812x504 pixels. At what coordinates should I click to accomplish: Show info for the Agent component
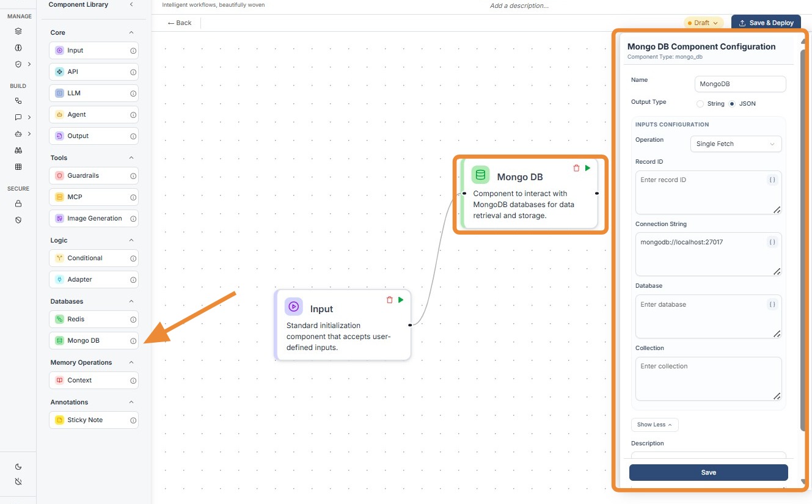pos(133,115)
